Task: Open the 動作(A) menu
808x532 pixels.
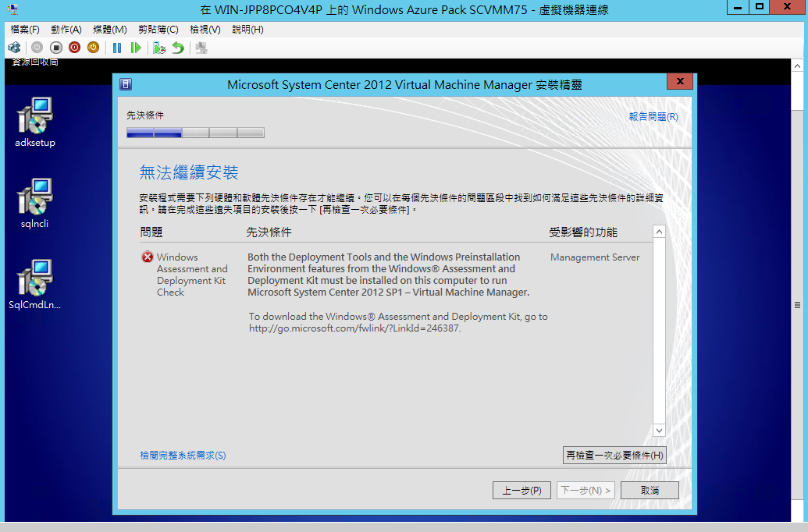Action: (66, 30)
